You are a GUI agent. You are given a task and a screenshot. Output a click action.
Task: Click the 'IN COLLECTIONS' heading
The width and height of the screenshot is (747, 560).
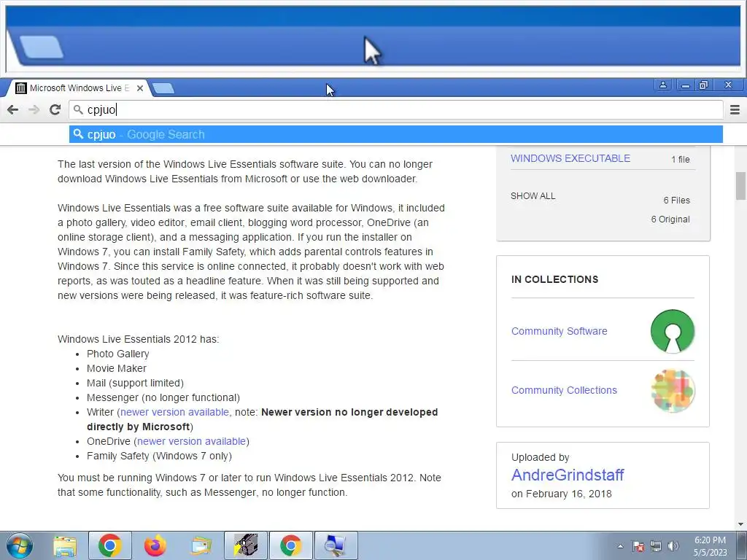pyautogui.click(x=554, y=279)
